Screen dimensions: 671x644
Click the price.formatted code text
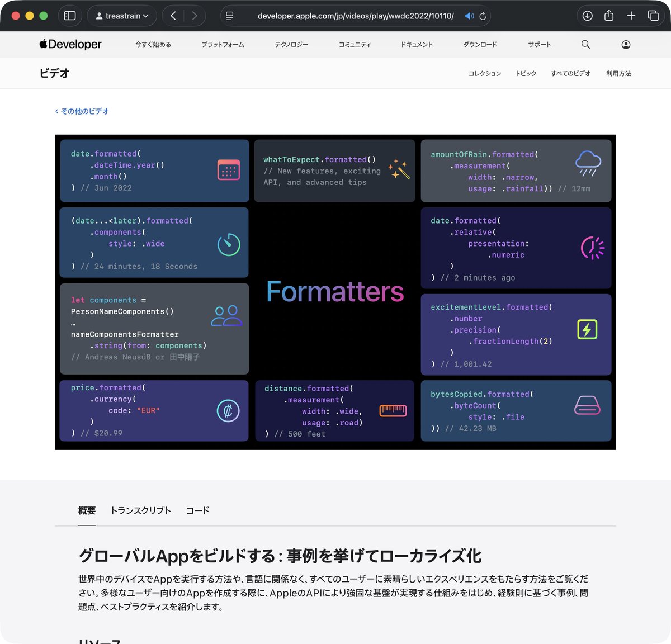tap(108, 388)
